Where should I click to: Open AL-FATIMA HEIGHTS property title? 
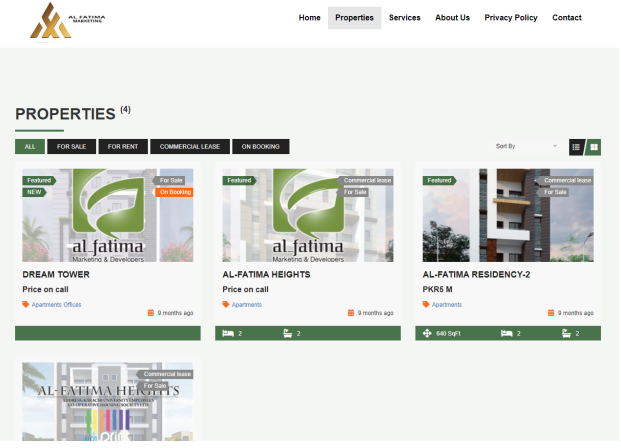[x=267, y=275]
